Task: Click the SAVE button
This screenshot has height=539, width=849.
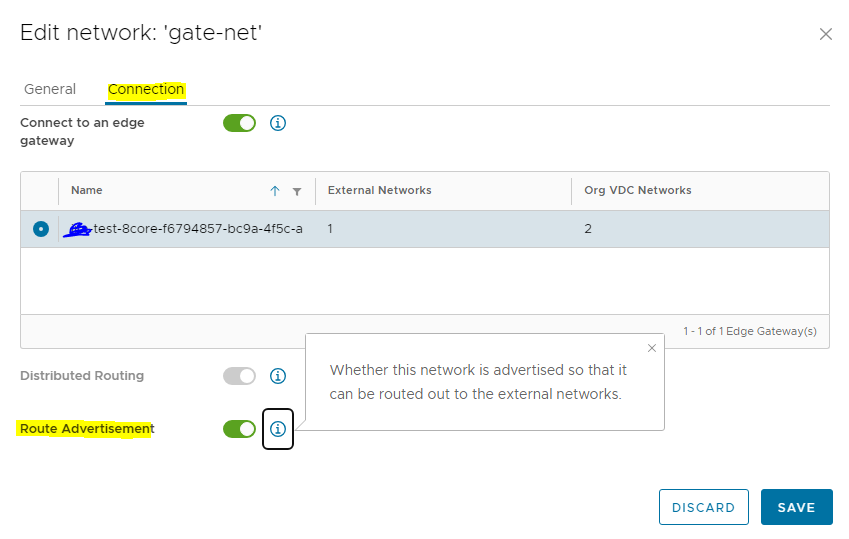Action: [796, 508]
